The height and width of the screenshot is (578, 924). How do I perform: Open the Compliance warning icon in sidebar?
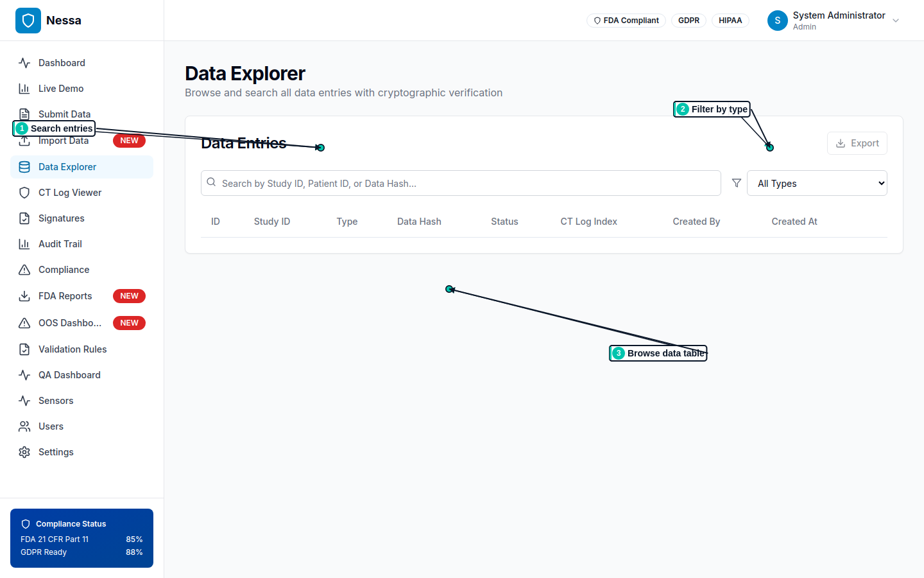click(x=24, y=269)
